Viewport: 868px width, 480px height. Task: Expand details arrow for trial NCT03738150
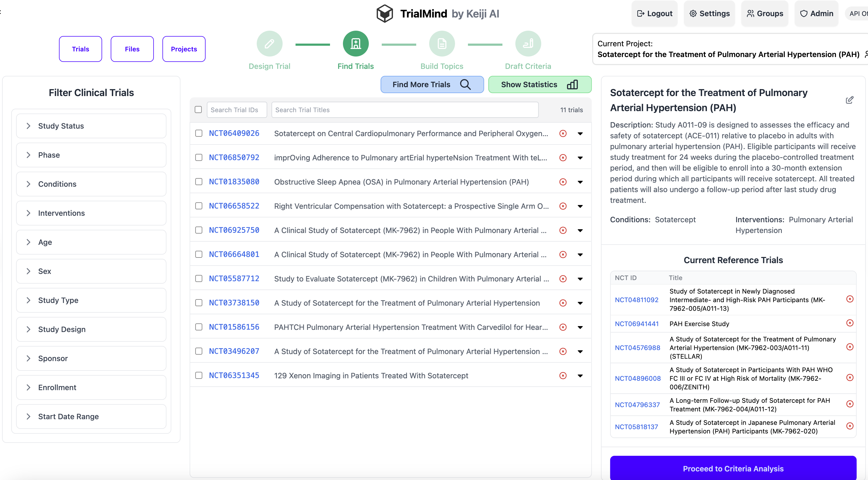point(580,303)
